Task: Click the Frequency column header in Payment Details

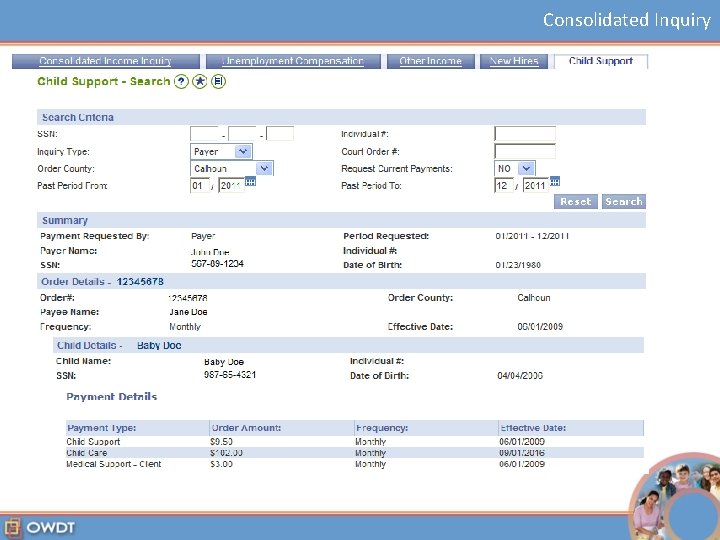Action: tap(426, 428)
